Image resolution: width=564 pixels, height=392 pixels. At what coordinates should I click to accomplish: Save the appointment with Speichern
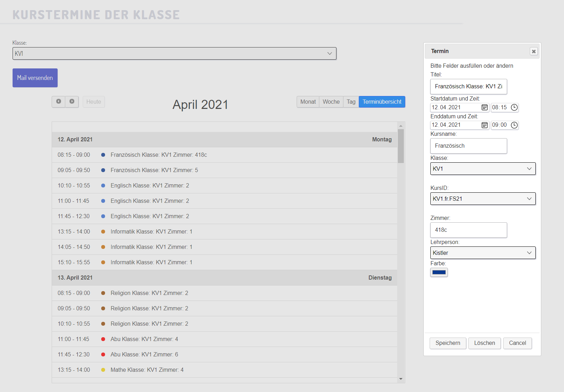(447, 343)
